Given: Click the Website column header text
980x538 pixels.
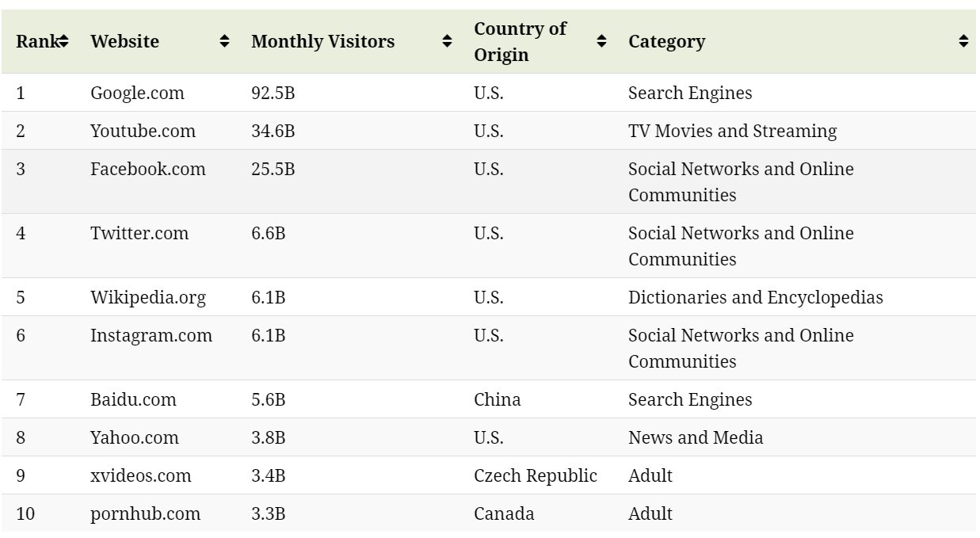Looking at the screenshot, I should pos(124,41).
